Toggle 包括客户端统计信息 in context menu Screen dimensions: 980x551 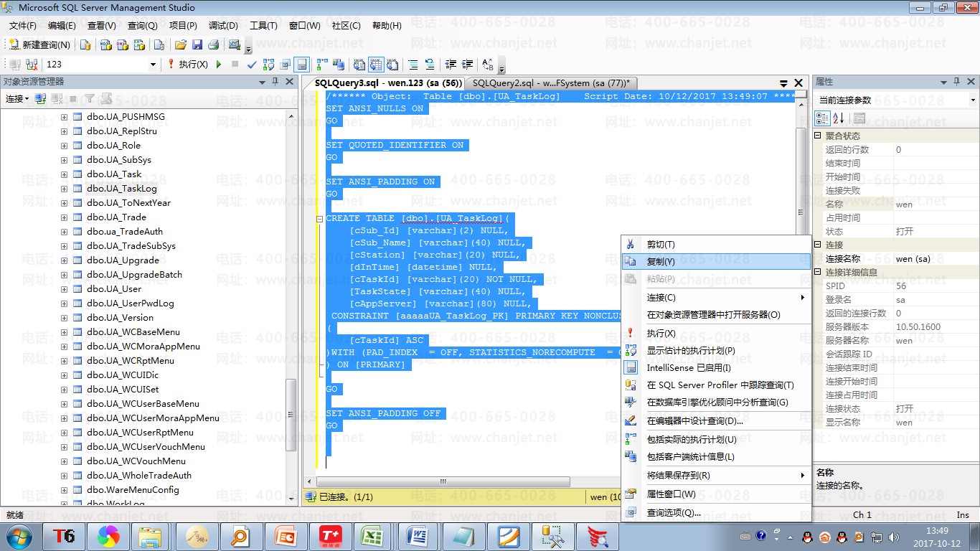tap(690, 456)
